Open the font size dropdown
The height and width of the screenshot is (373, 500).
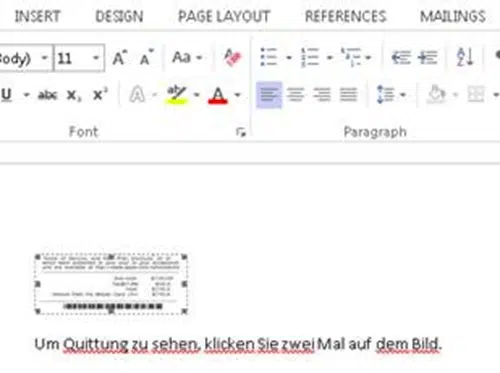[96, 58]
